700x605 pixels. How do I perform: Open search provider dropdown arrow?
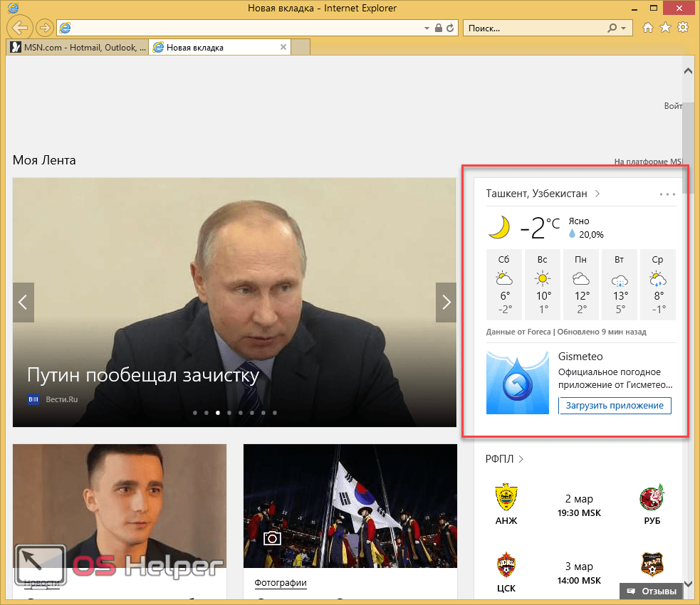coord(624,28)
